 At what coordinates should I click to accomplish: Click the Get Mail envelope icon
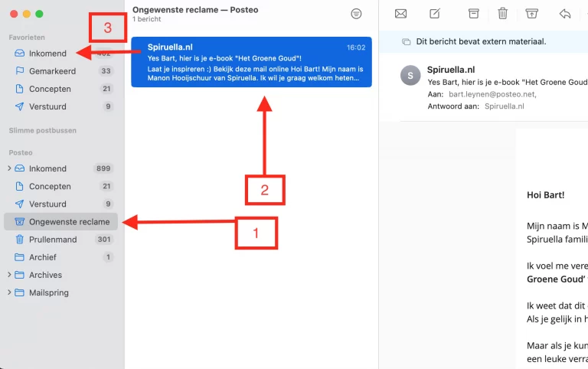[x=400, y=14]
